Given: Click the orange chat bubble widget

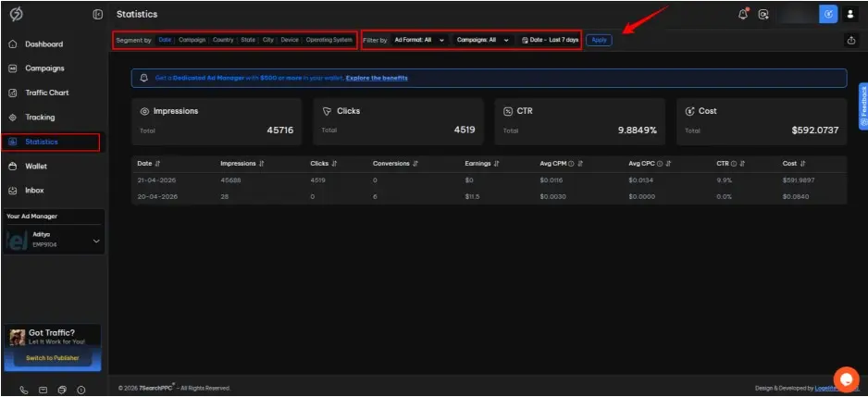Looking at the screenshot, I should pos(846,379).
